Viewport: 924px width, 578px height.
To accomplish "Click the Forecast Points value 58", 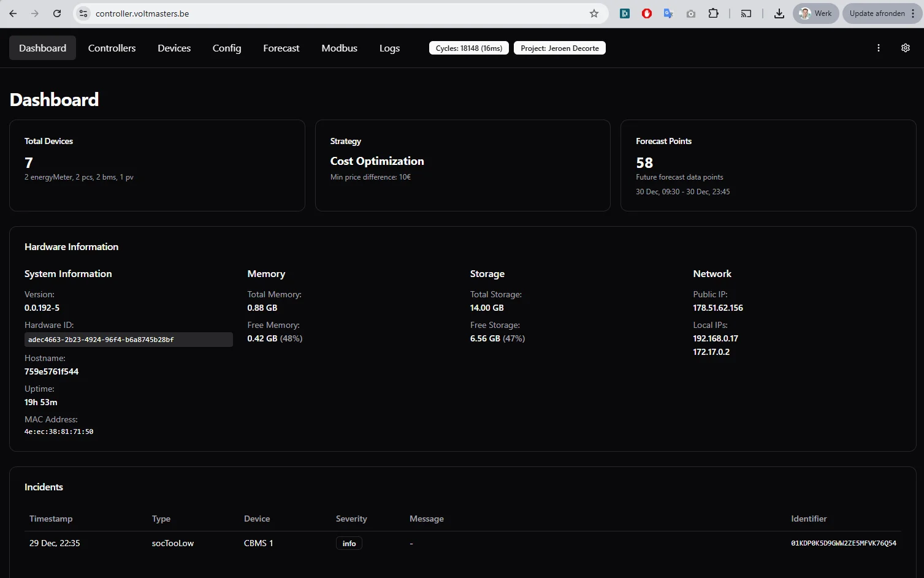I will pos(644,162).
